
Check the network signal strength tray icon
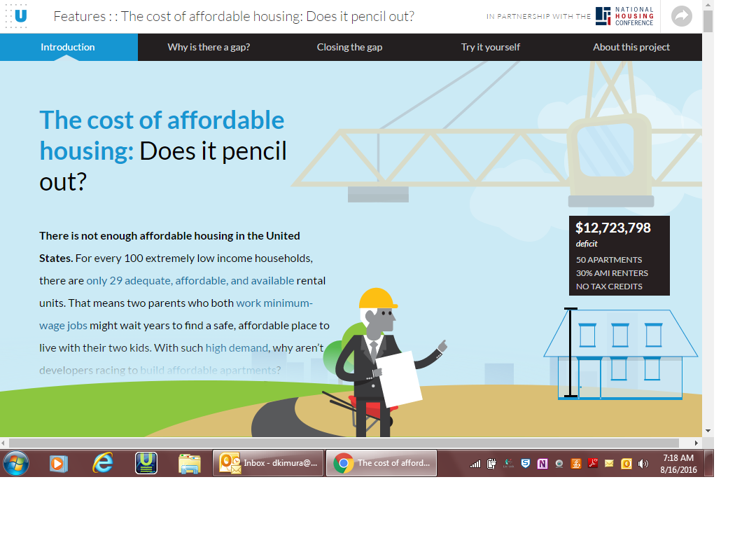(x=475, y=463)
